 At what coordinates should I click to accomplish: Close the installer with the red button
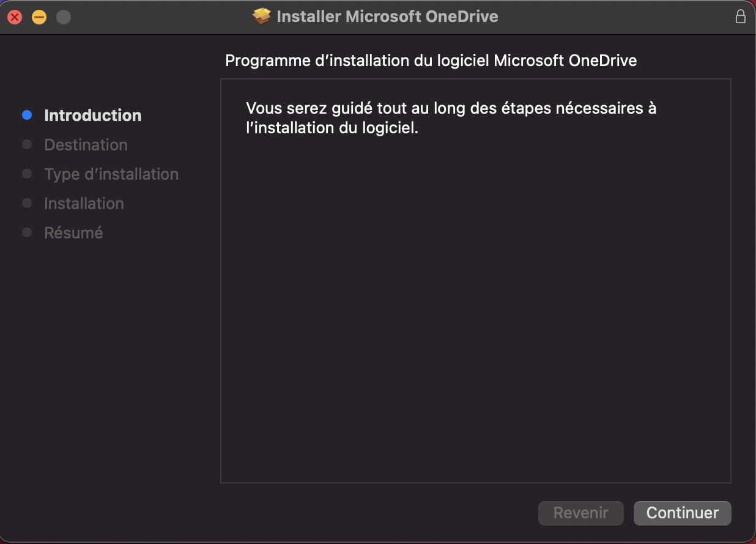pos(15,17)
